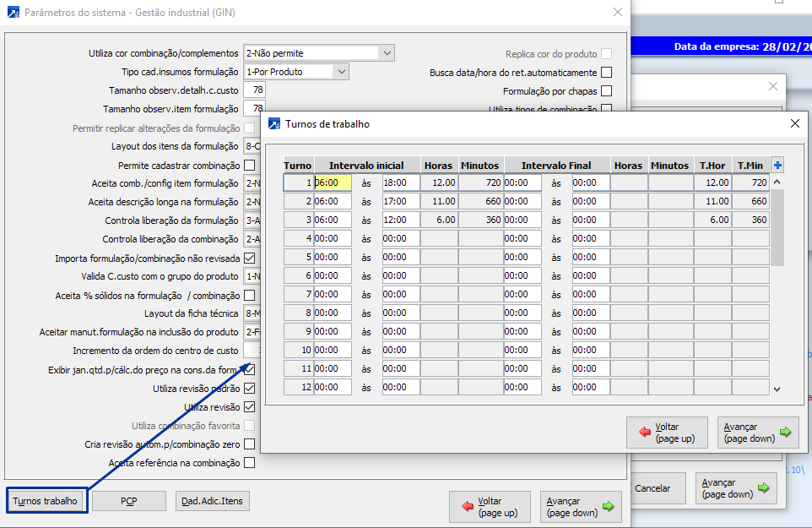Enable Busca data/hora do ret.automaticamente checkbox
Viewport: 812px width, 528px height.
click(x=606, y=73)
